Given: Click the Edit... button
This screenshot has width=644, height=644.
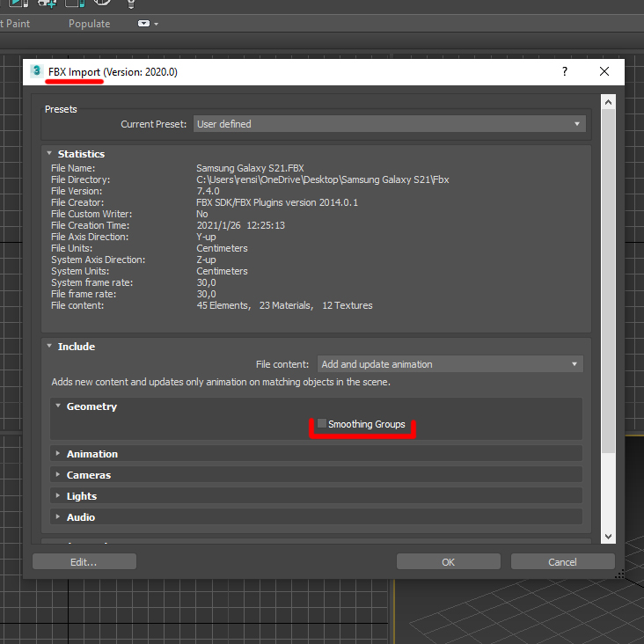Looking at the screenshot, I should pos(84,561).
